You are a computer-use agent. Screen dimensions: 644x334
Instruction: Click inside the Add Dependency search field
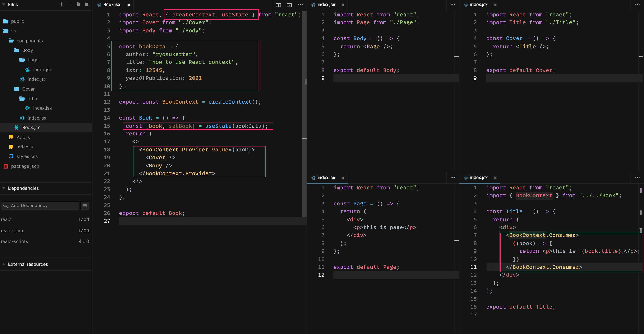[x=40, y=205]
